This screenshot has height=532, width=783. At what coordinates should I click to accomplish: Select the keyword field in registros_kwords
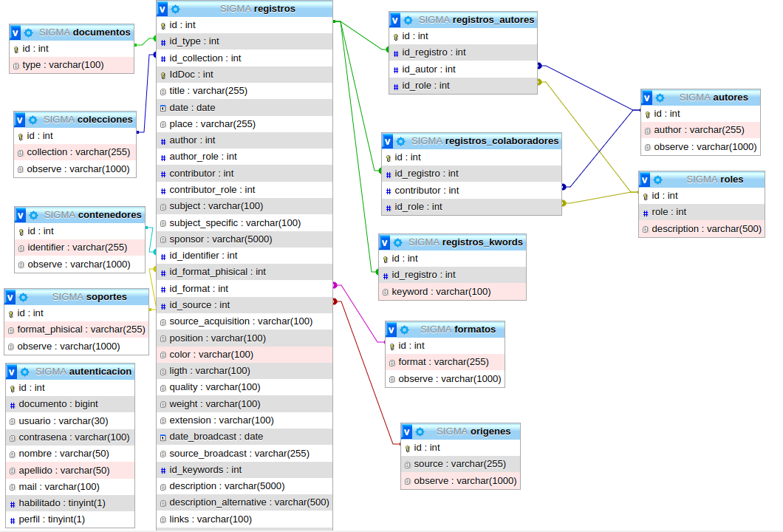click(440, 292)
